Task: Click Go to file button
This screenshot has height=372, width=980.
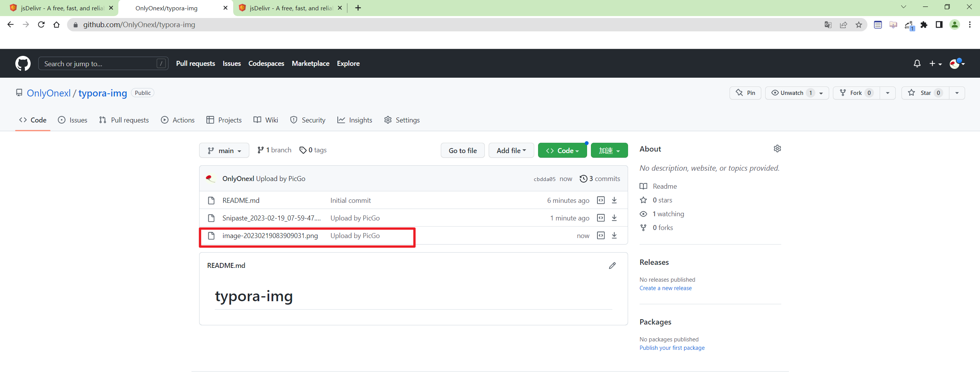Action: (463, 150)
